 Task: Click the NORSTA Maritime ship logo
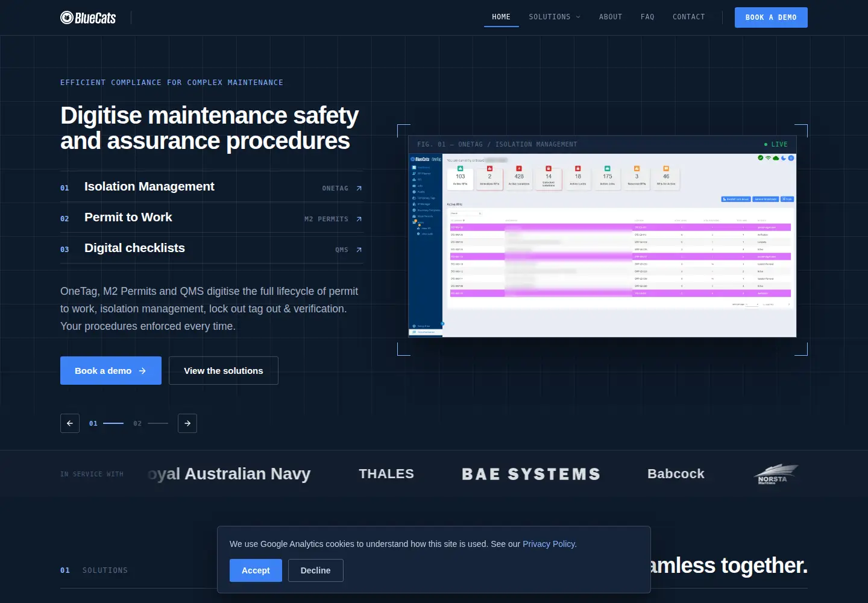point(776,474)
